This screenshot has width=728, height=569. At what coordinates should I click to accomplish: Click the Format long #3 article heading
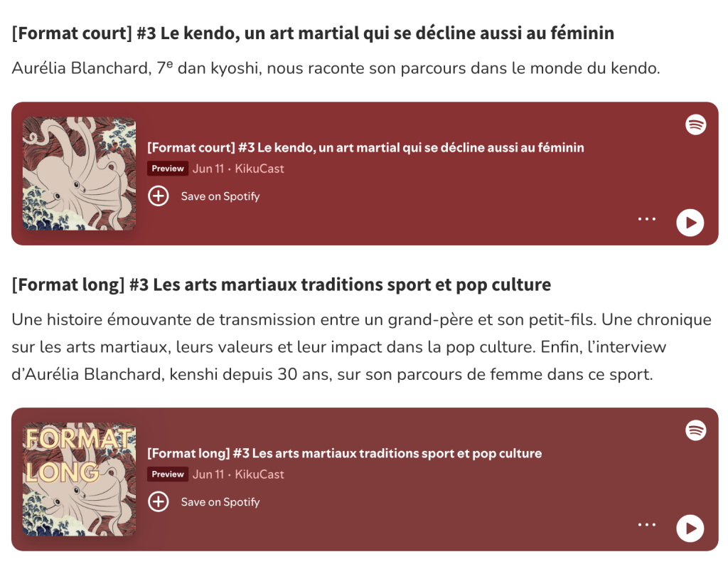tap(282, 285)
